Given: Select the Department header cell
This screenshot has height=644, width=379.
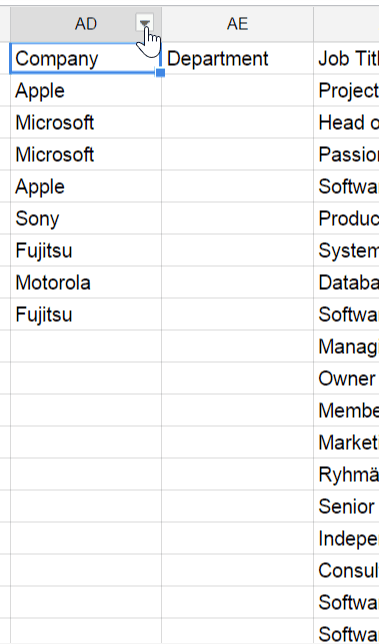Looking at the screenshot, I should pos(237,58).
